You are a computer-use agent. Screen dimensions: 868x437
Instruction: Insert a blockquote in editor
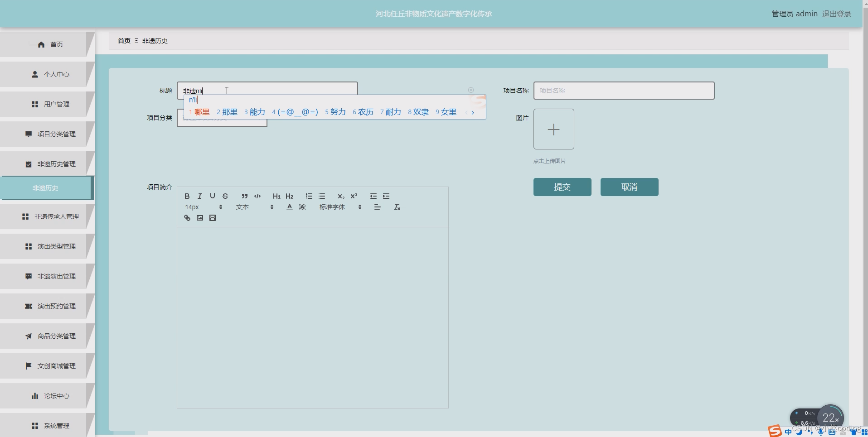click(x=244, y=196)
